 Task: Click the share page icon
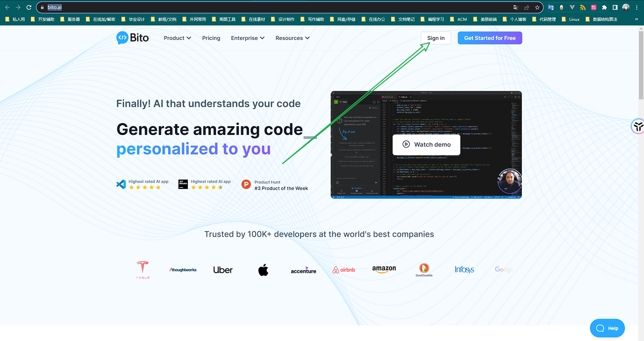(527, 7)
